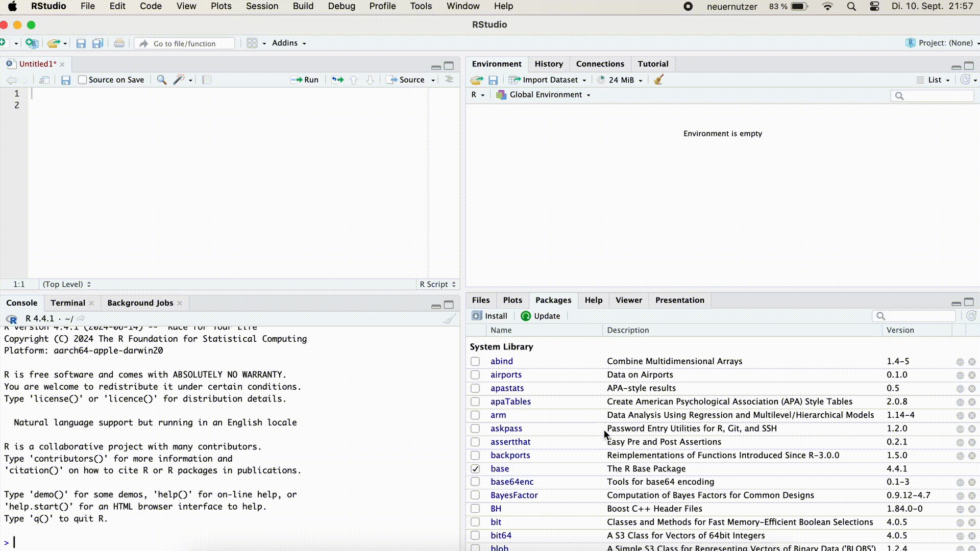Click the Re-run previous code region icon
980x551 pixels.
coord(337,80)
